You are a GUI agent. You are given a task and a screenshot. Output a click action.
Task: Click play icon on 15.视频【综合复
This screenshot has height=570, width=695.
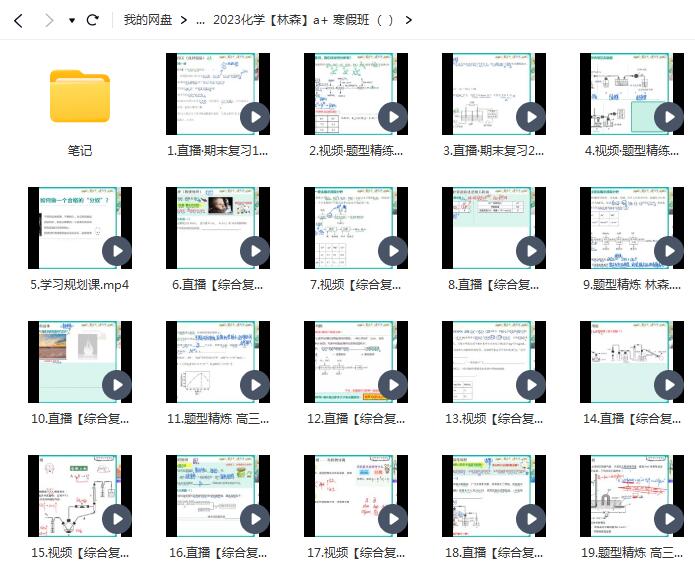point(117,519)
